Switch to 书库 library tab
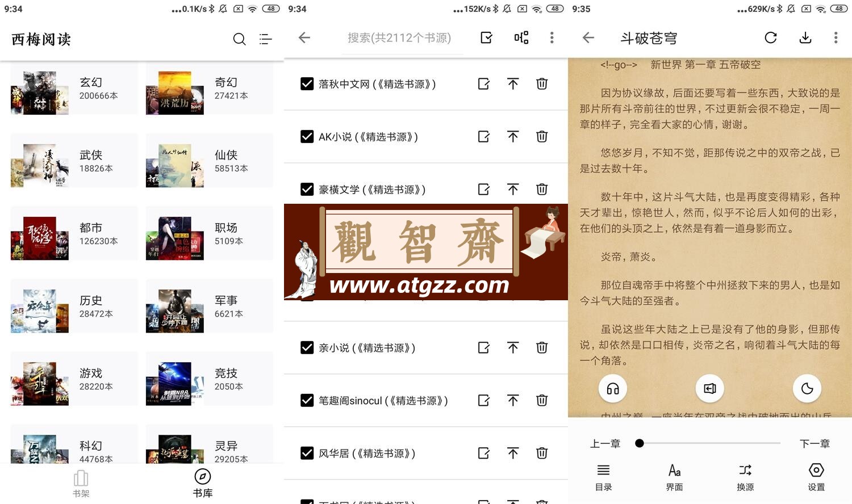852x504 pixels. click(203, 484)
